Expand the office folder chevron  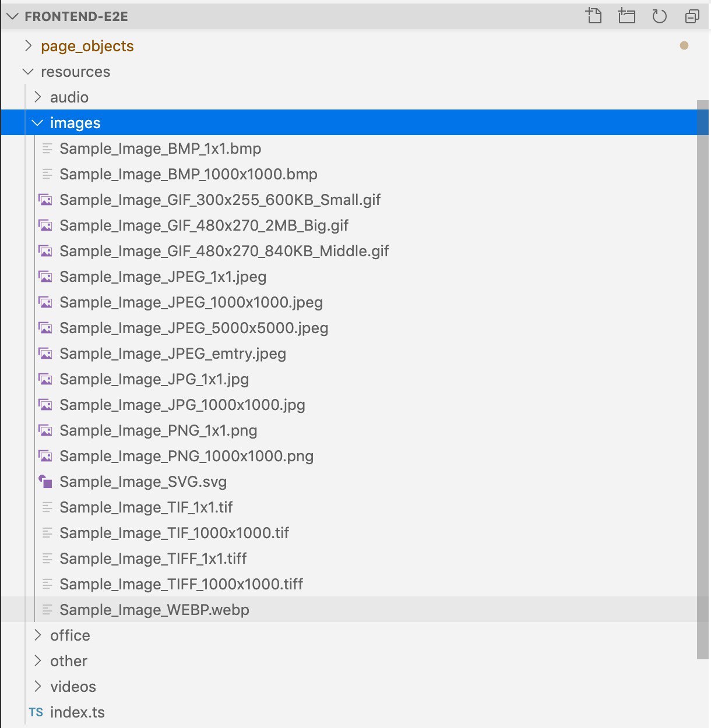point(37,635)
